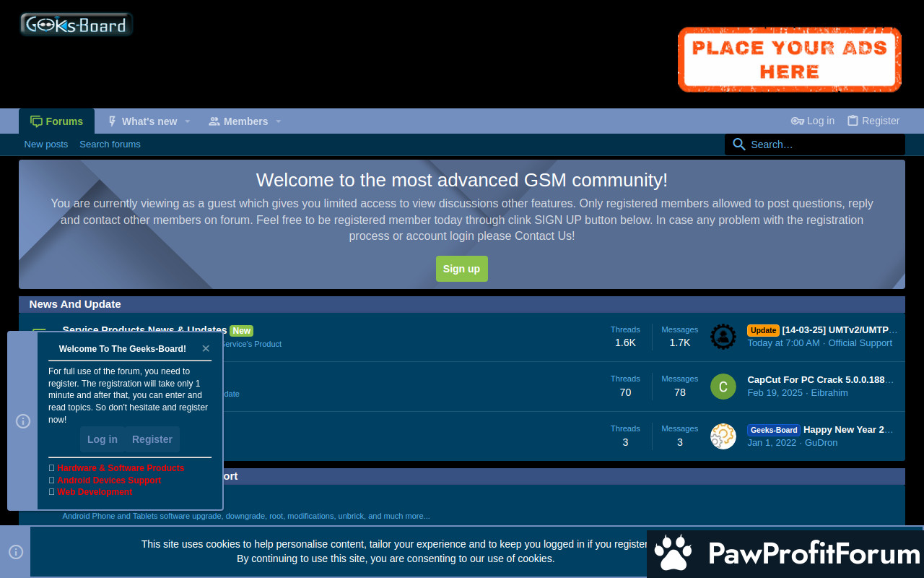This screenshot has height=578, width=924.
Task: Expand the Members dropdown arrow
Action: coord(278,121)
